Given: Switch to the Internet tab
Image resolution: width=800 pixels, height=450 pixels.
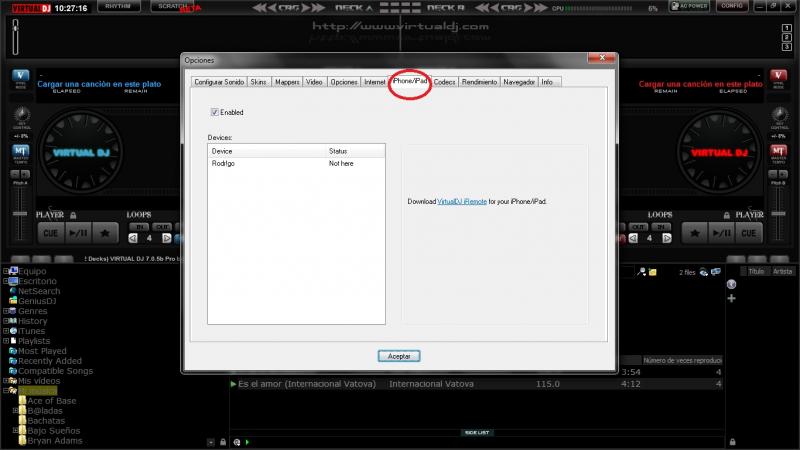Looking at the screenshot, I should click(374, 82).
